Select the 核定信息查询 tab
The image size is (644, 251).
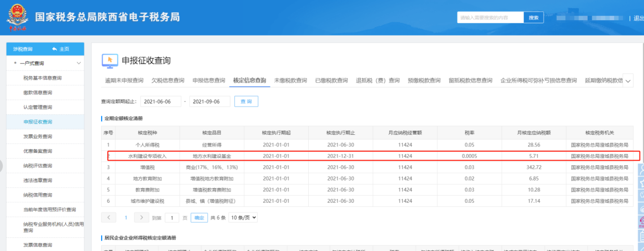tap(249, 81)
